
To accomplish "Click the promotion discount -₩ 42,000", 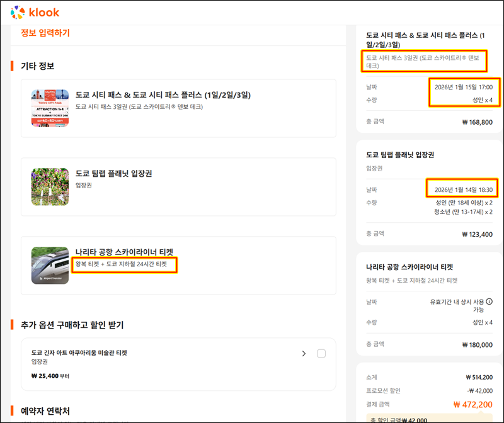I will click(x=480, y=390).
